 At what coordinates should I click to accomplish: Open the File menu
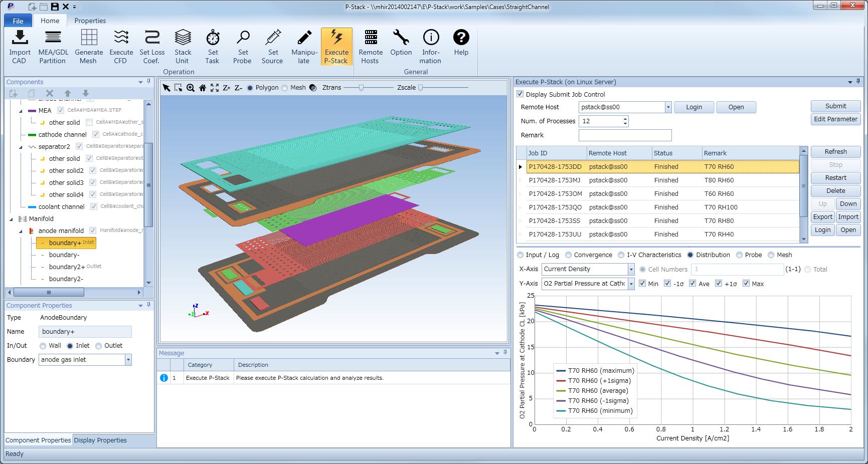pyautogui.click(x=18, y=21)
